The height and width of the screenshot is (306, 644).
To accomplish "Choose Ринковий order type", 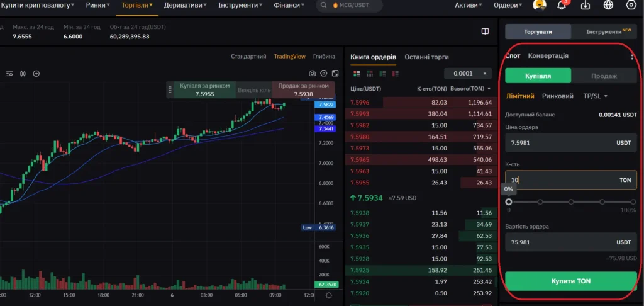I will coord(557,96).
